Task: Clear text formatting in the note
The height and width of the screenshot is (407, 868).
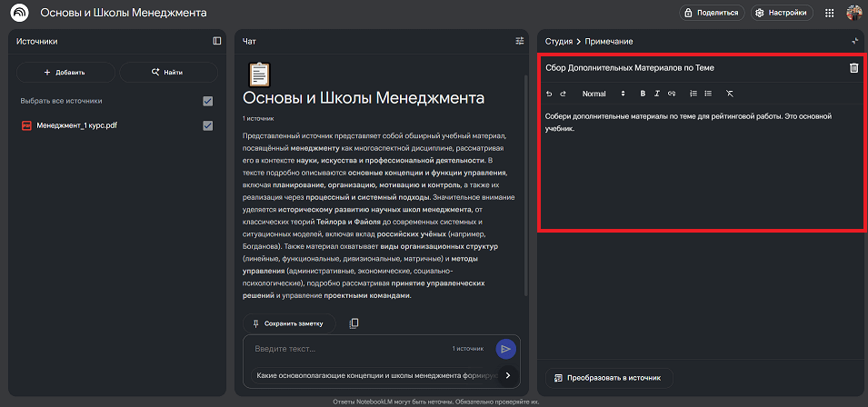Action: coord(730,94)
